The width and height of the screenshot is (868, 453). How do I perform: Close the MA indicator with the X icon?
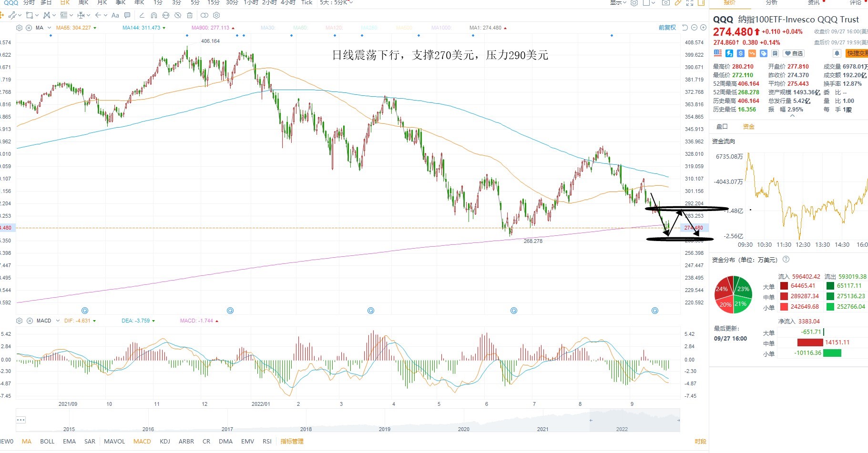click(x=29, y=28)
